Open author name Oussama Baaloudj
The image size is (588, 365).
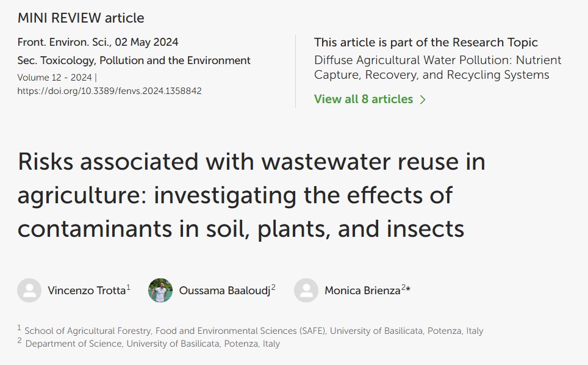coord(224,291)
